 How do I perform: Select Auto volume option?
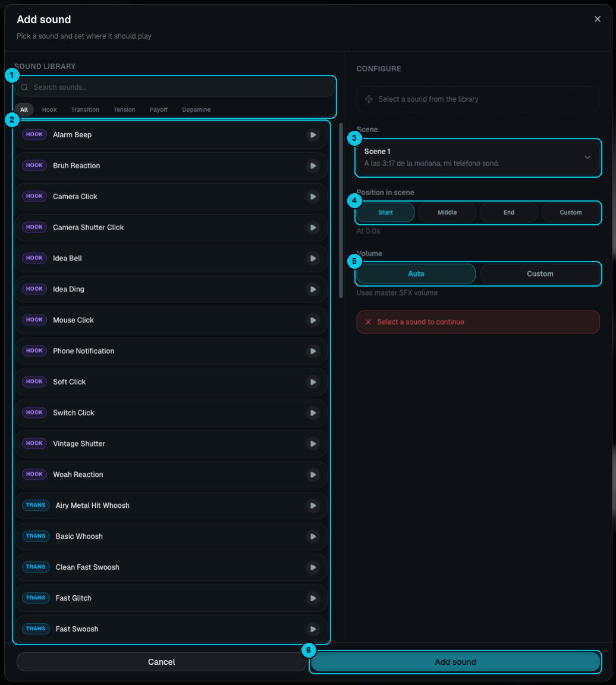pos(416,274)
